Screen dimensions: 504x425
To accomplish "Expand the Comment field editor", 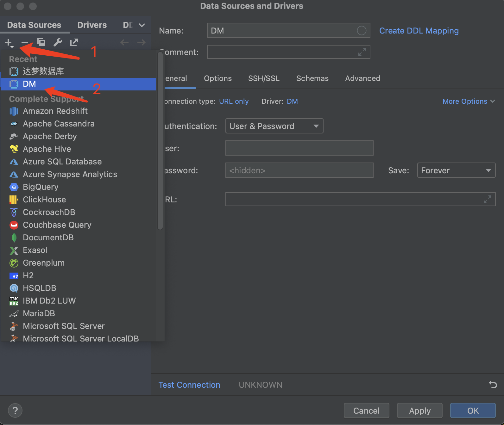I will pyautogui.click(x=362, y=52).
